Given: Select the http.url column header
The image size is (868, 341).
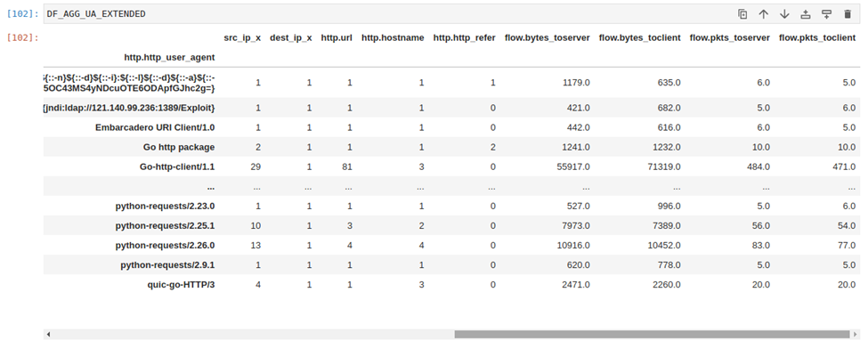Looking at the screenshot, I should point(337,37).
